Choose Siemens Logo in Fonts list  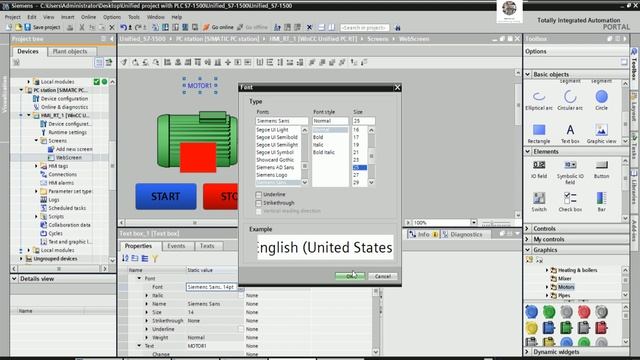click(x=272, y=175)
